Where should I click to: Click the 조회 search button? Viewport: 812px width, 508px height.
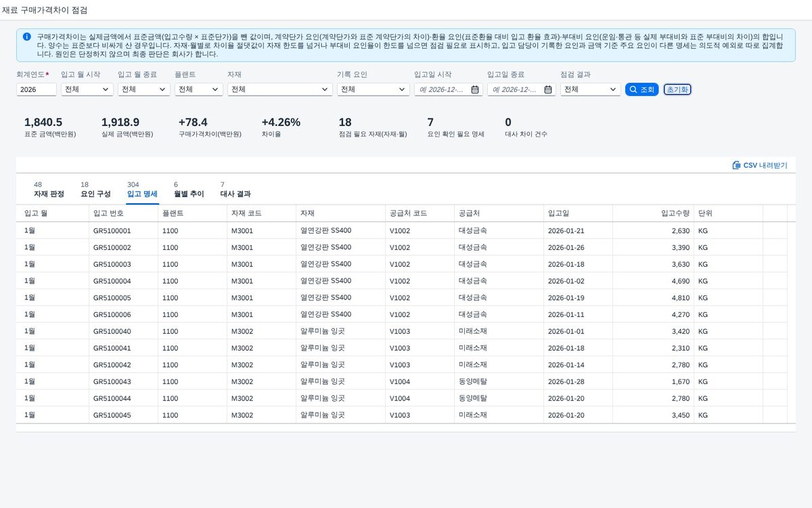coord(641,89)
